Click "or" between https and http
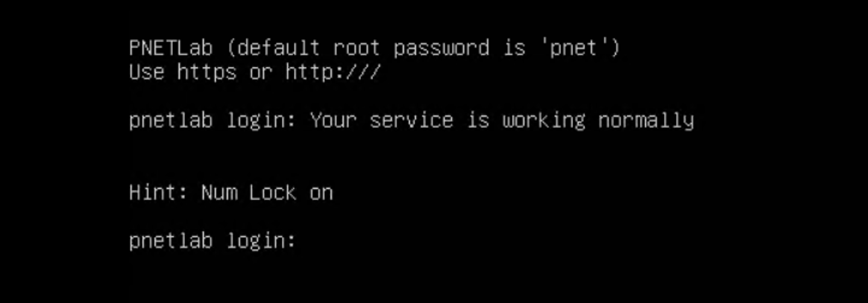This screenshot has height=303, width=868. point(260,72)
